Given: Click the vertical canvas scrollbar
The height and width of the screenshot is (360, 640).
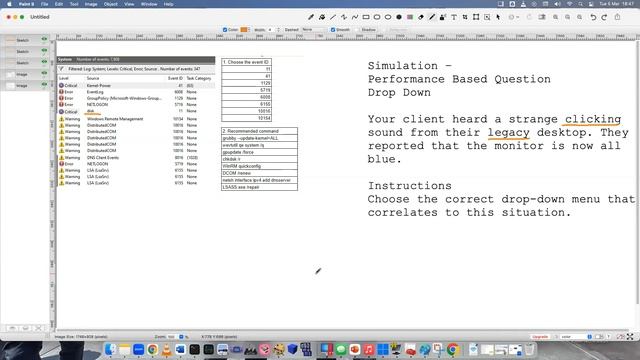Looking at the screenshot, I should tap(637, 171).
